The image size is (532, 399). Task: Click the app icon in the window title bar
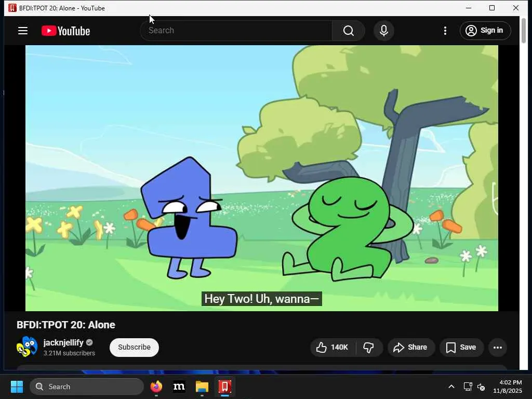coord(12,8)
